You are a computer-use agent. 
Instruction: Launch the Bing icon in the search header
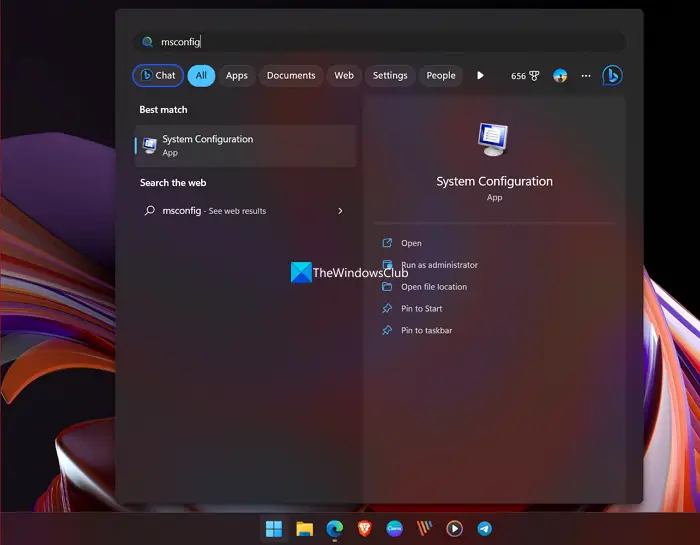click(x=612, y=75)
